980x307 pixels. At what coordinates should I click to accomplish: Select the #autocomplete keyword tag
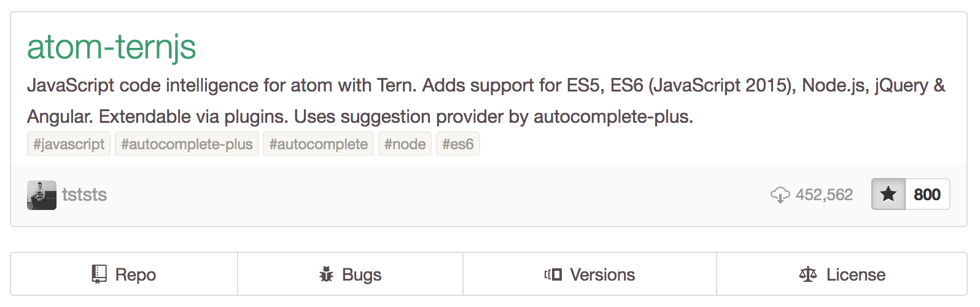[318, 144]
